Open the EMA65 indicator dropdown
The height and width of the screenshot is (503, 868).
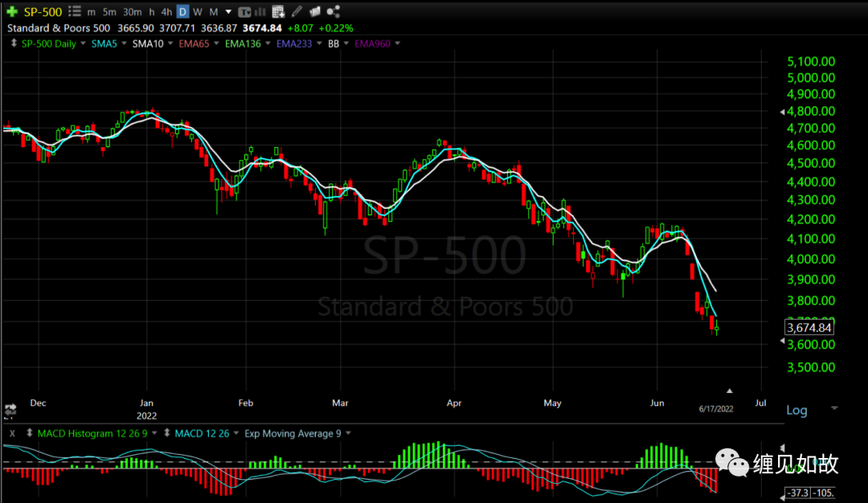216,43
